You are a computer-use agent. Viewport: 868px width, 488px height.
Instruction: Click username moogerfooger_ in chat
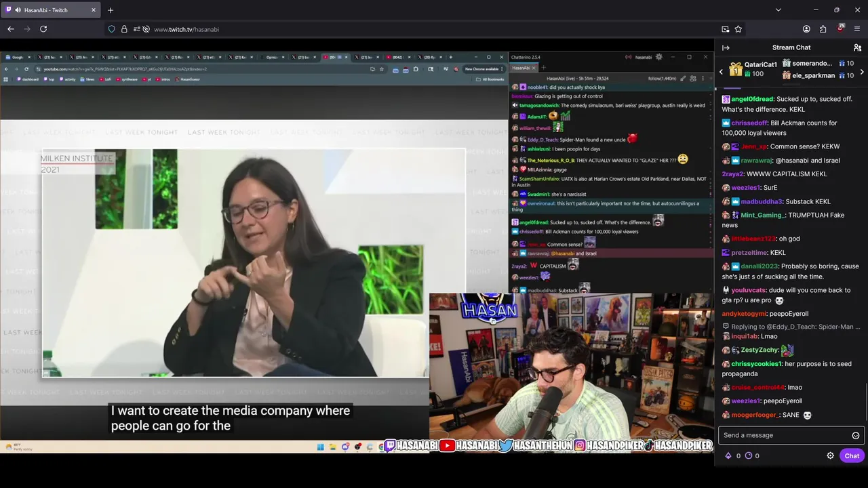[755, 415]
